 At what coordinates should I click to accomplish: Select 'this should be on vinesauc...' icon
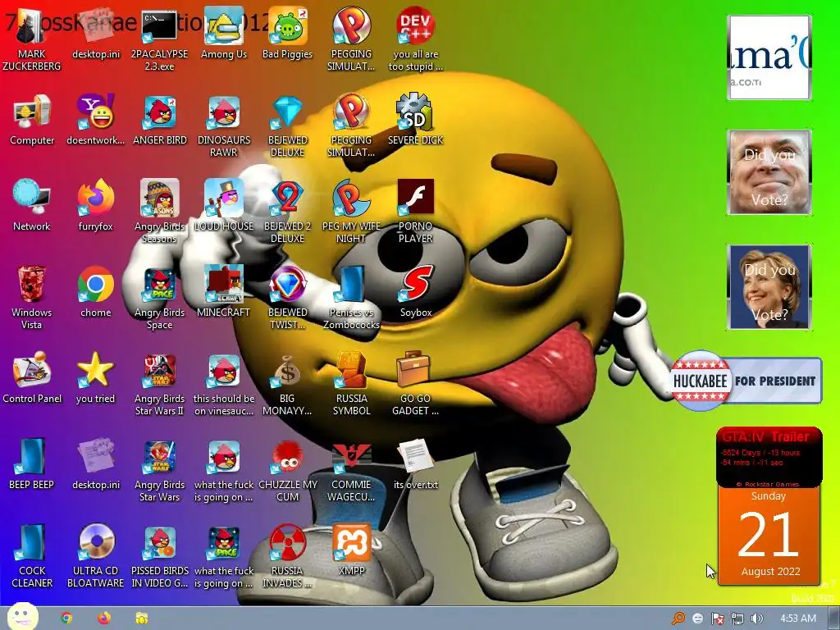point(223,384)
